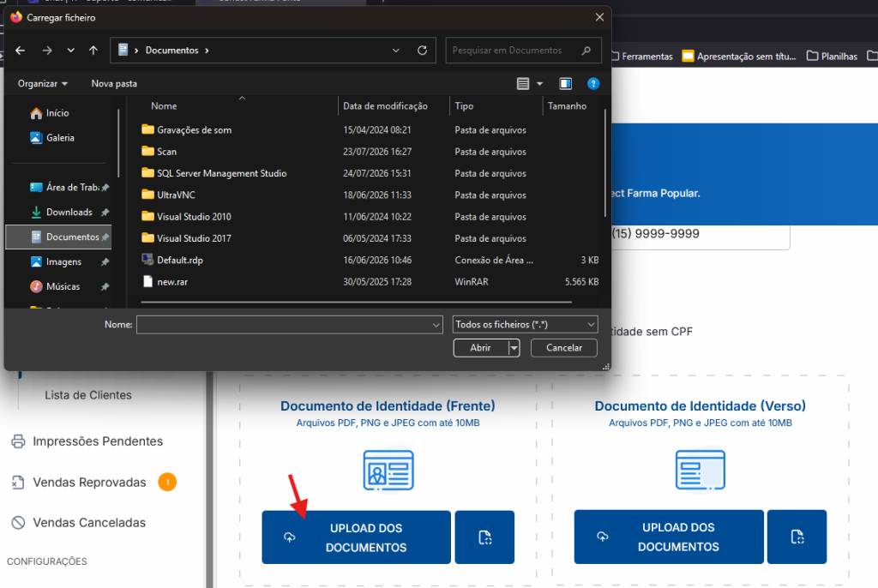Click the search magnifier icon
Viewport: 878px width, 588px height.
click(x=586, y=51)
